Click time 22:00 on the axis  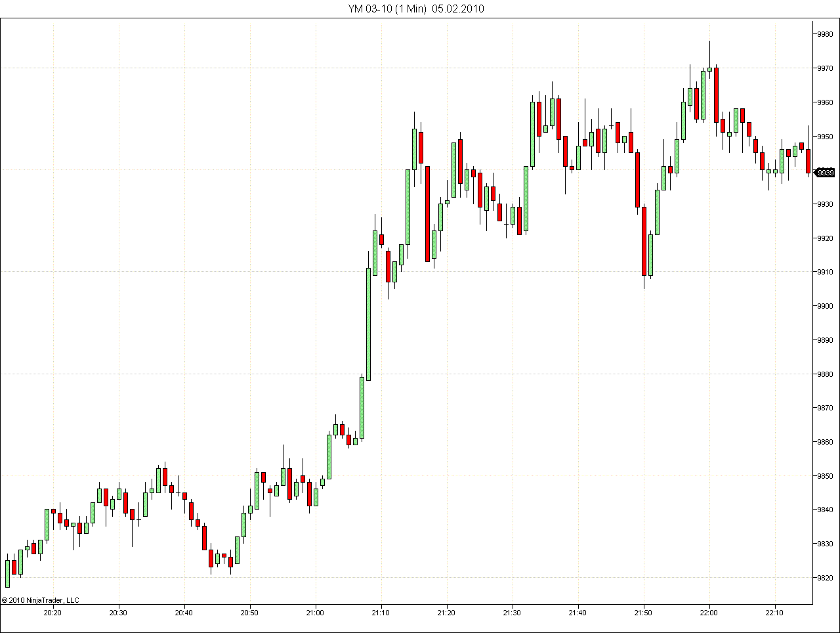point(709,613)
